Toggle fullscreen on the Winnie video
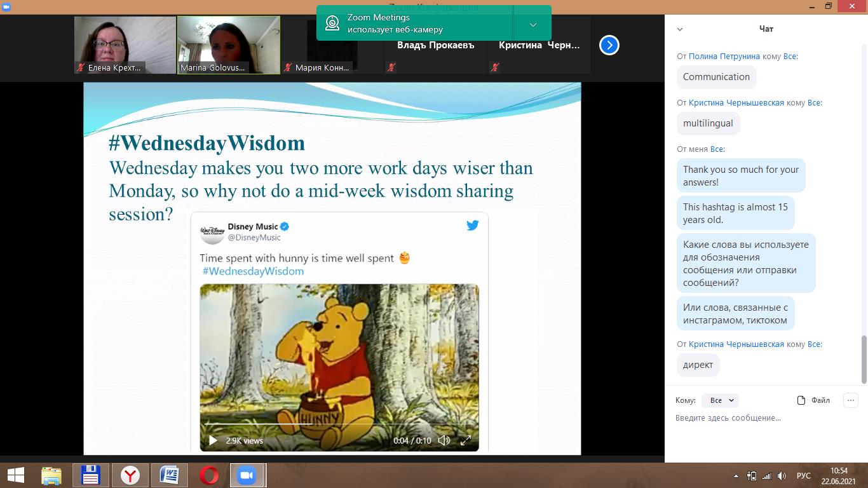Image resolution: width=868 pixels, height=488 pixels. pyautogui.click(x=466, y=440)
